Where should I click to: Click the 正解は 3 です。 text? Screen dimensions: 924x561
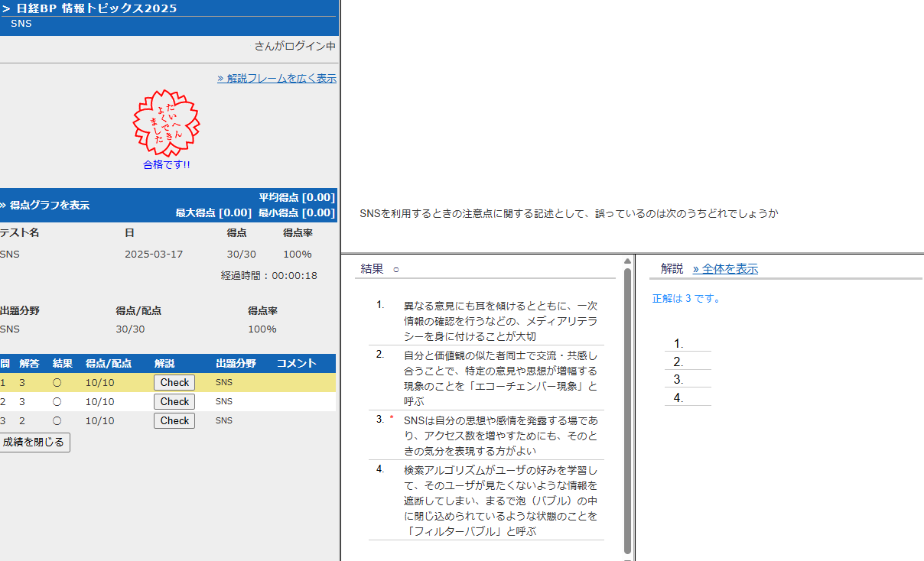pyautogui.click(x=686, y=299)
